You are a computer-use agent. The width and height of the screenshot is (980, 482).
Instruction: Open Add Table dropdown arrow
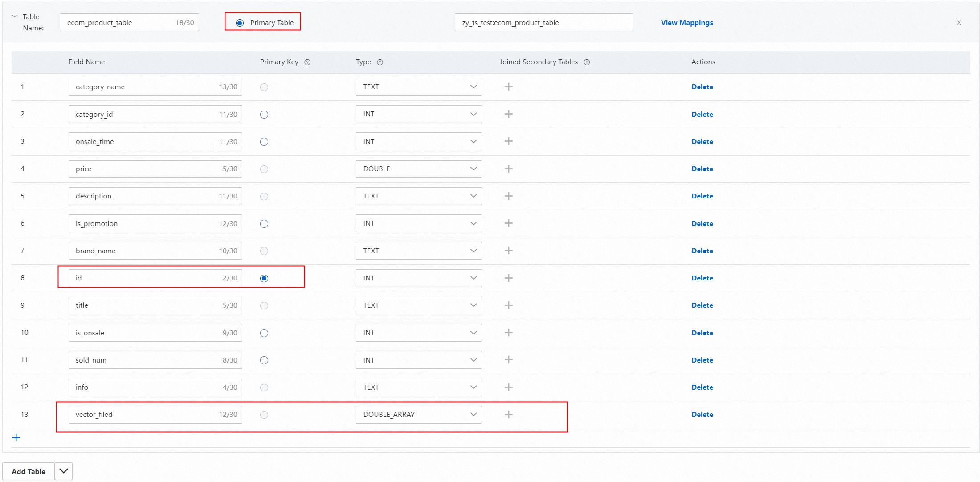click(x=64, y=471)
